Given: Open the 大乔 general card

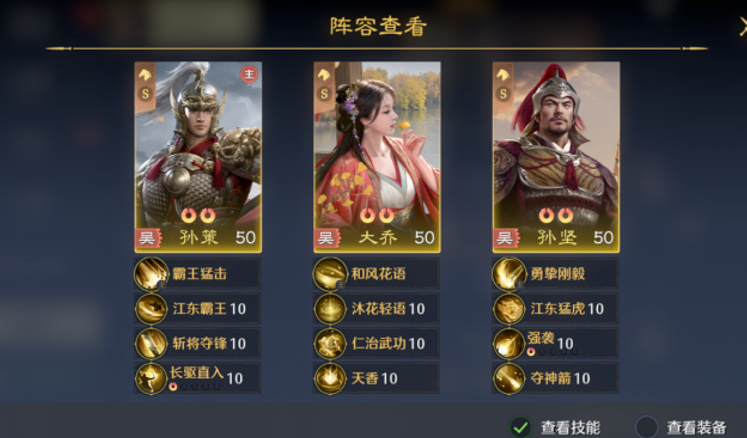Looking at the screenshot, I should 377,157.
